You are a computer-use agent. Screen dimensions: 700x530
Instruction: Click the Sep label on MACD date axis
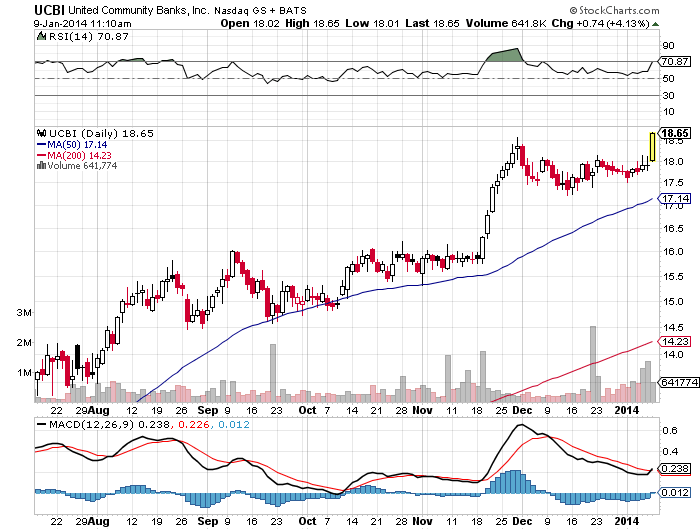pyautogui.click(x=208, y=521)
